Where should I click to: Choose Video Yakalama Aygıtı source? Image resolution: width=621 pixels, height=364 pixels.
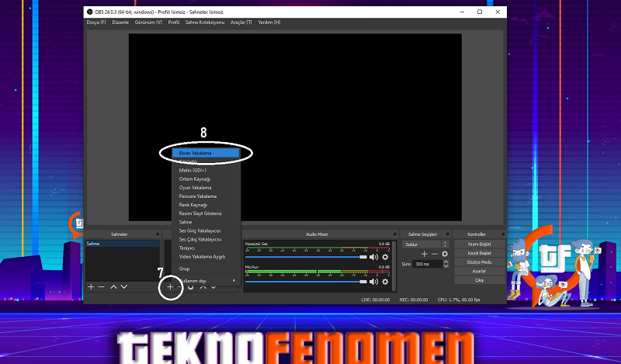206,257
